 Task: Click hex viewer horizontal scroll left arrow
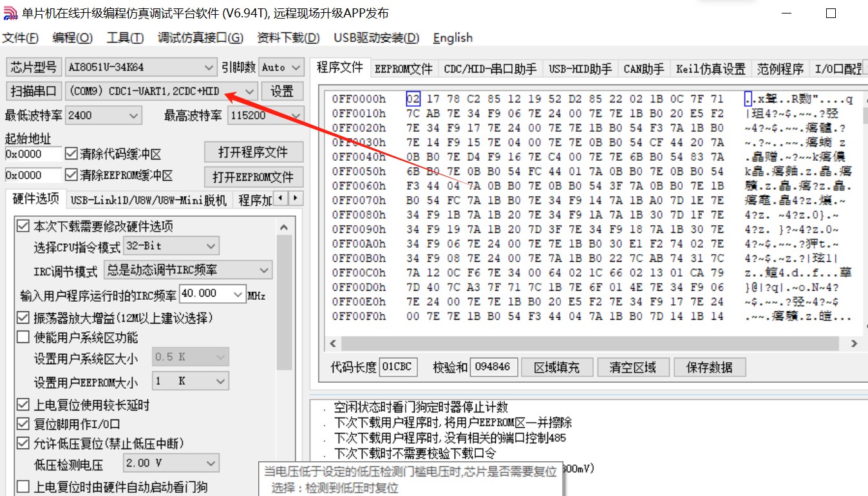pos(332,344)
